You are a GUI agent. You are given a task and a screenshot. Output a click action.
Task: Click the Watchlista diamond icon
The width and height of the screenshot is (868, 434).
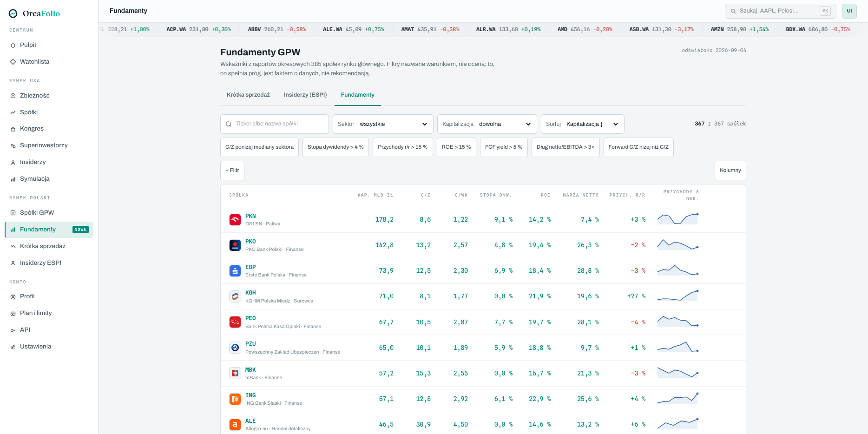(x=13, y=62)
